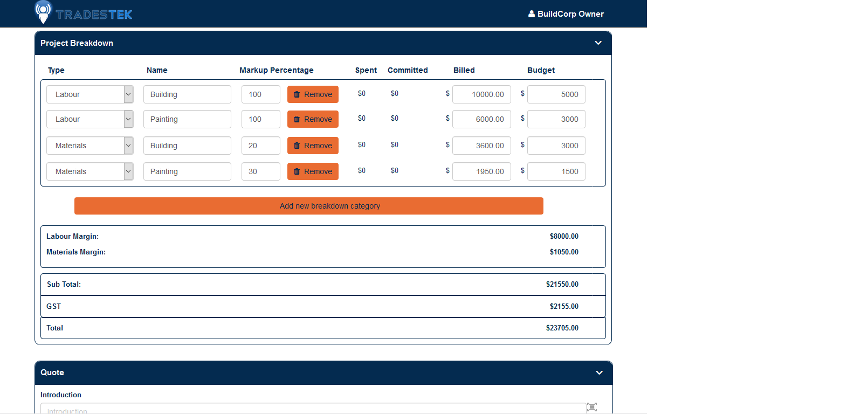Collapse the Quote section chevron
This screenshot has width=868, height=414.
599,372
